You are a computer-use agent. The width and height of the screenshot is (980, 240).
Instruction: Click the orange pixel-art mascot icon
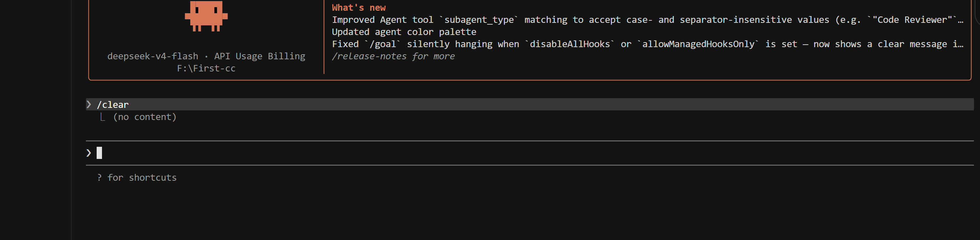206,16
